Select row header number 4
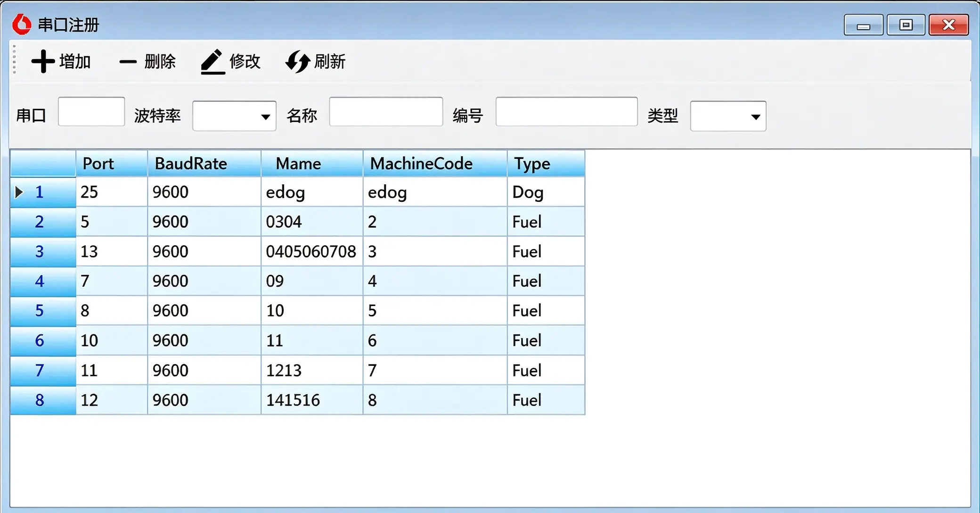This screenshot has height=513, width=980. (x=43, y=281)
